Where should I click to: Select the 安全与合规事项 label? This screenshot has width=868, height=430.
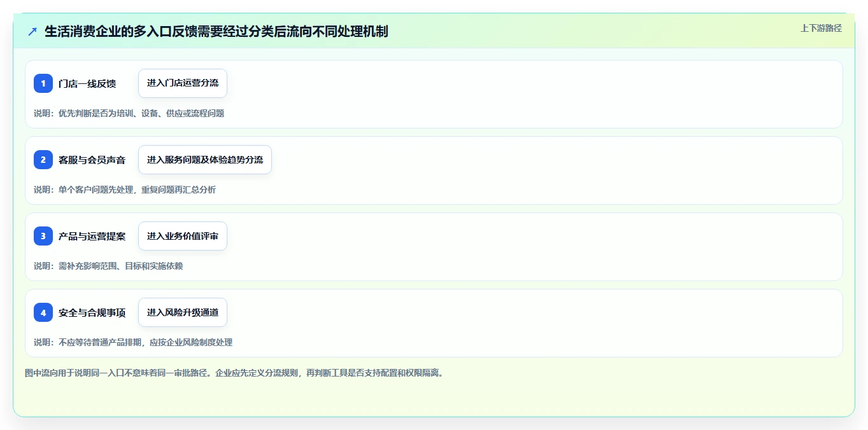pos(92,312)
